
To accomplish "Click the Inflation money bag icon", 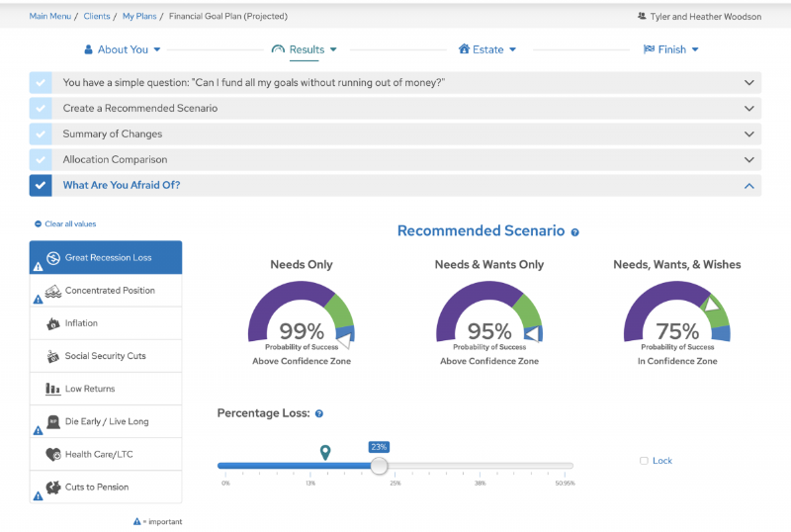I will tap(53, 323).
